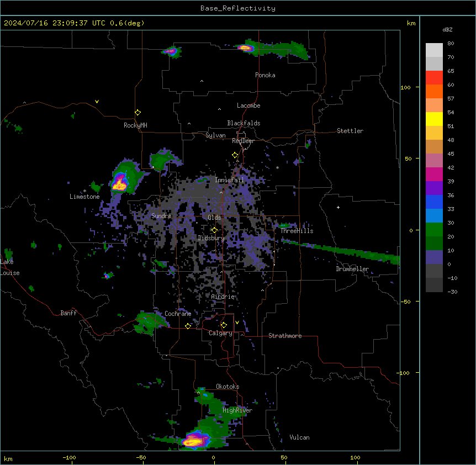Select the Strathmore label

285,336
